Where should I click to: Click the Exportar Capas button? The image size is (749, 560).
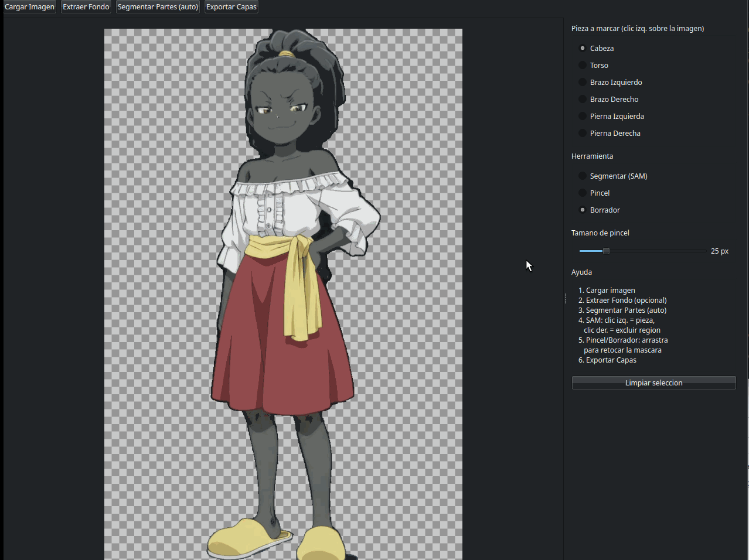231,7
